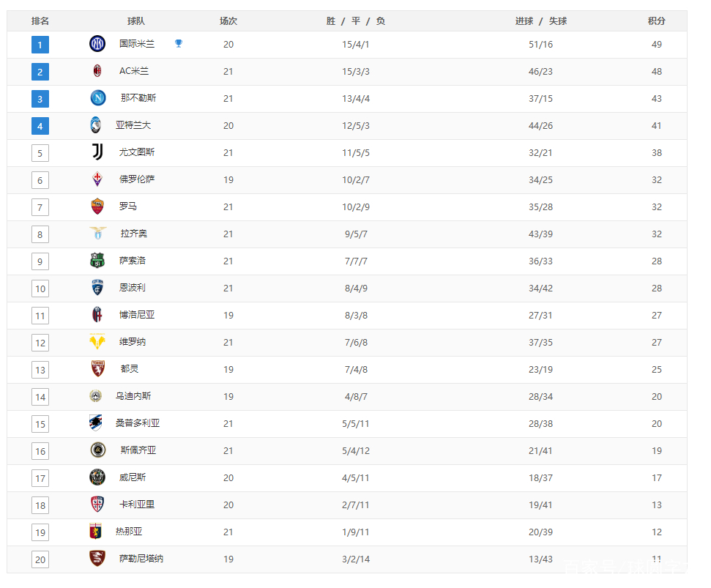Click the Torino bull crest
Screen dimensions: 711x588
click(x=98, y=368)
